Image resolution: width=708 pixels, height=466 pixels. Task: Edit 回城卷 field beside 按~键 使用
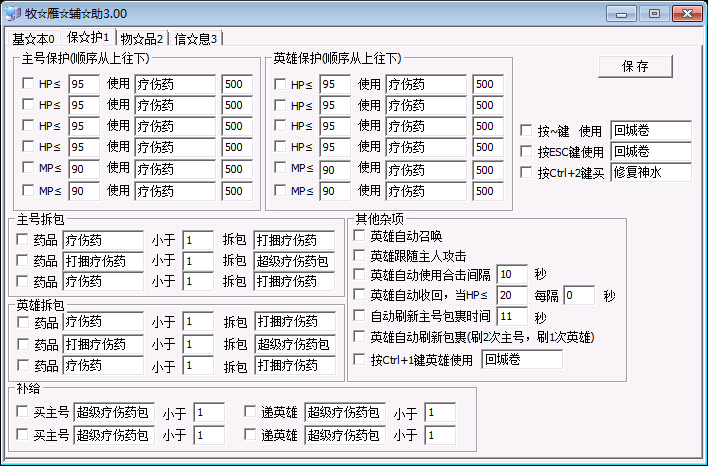point(651,130)
